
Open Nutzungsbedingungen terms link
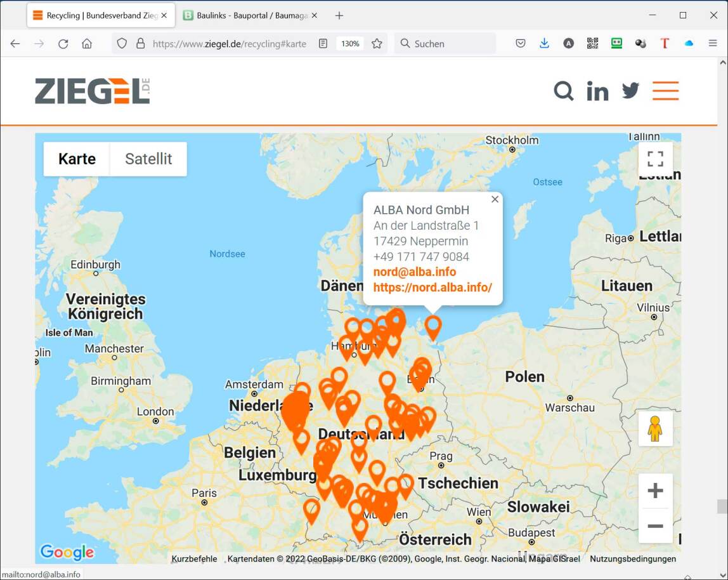pyautogui.click(x=633, y=558)
